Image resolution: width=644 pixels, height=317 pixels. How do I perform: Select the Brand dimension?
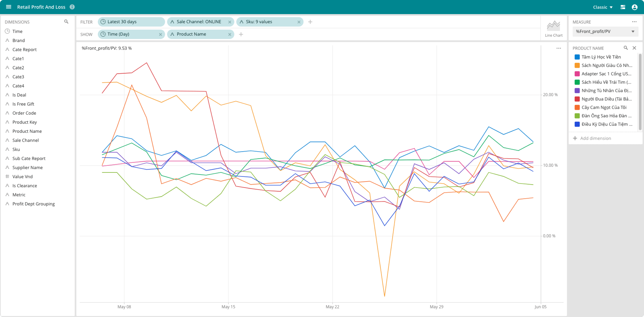(x=37, y=40)
